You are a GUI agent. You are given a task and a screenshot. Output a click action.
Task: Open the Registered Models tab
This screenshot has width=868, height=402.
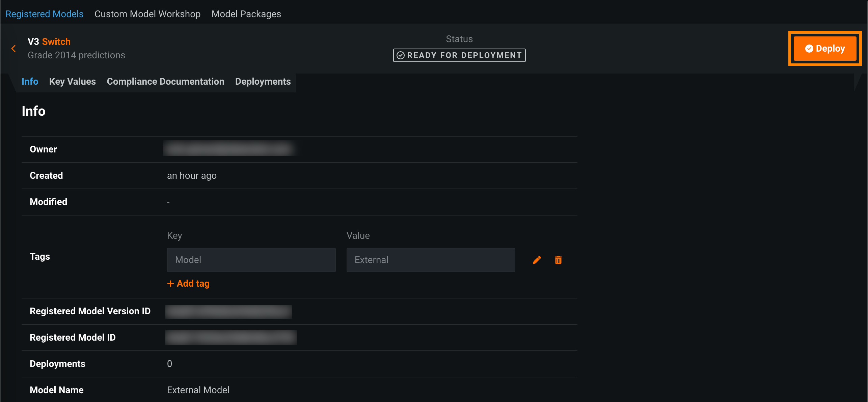click(x=44, y=14)
